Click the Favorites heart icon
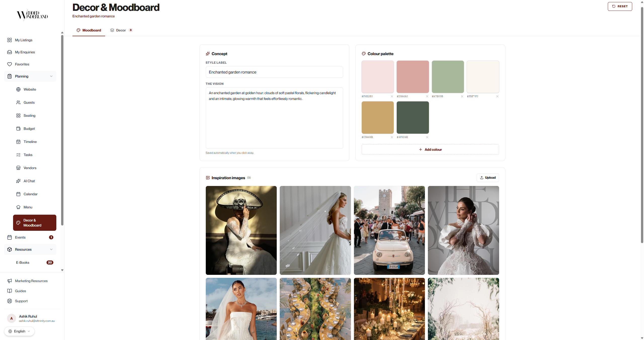This screenshot has height=340, width=644. click(x=10, y=64)
